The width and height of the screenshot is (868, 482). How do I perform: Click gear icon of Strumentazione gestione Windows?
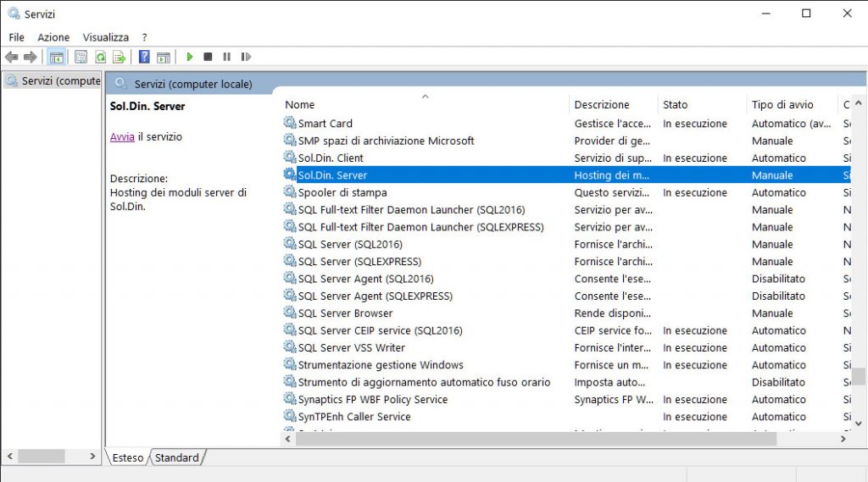click(x=290, y=364)
